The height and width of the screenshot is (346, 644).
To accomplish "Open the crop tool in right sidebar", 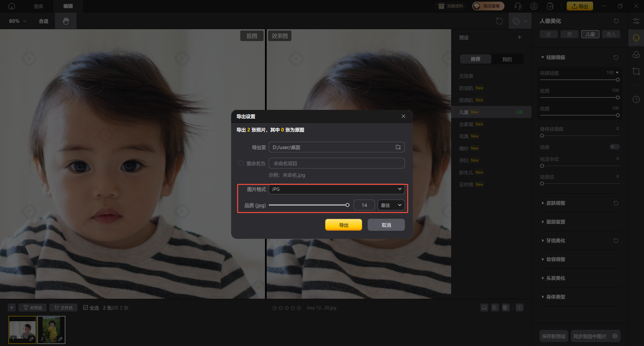I will [636, 71].
